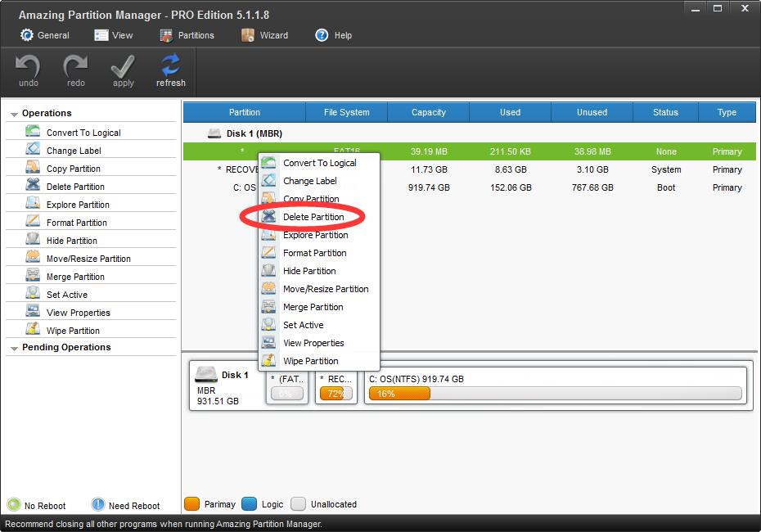Click the Delete Partition icon in the context menu

click(x=268, y=217)
